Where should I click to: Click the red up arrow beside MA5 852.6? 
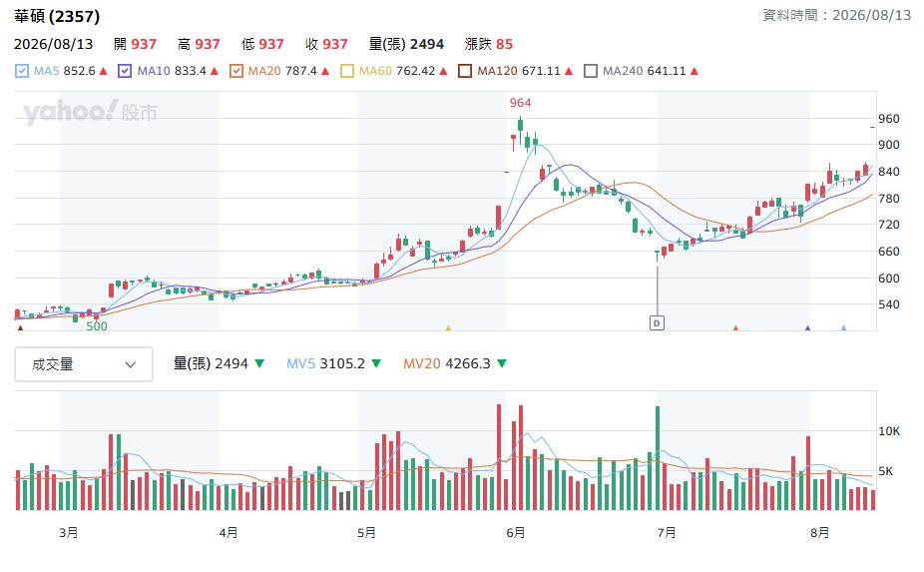[103, 71]
